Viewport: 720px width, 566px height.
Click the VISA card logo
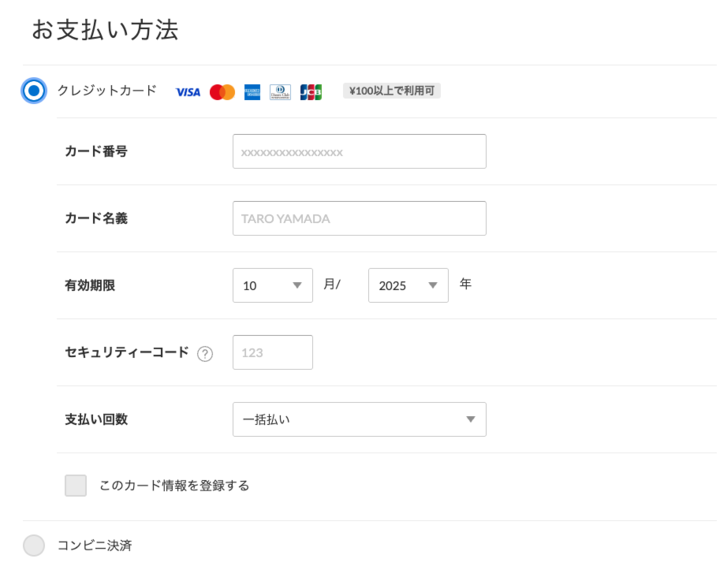(188, 92)
